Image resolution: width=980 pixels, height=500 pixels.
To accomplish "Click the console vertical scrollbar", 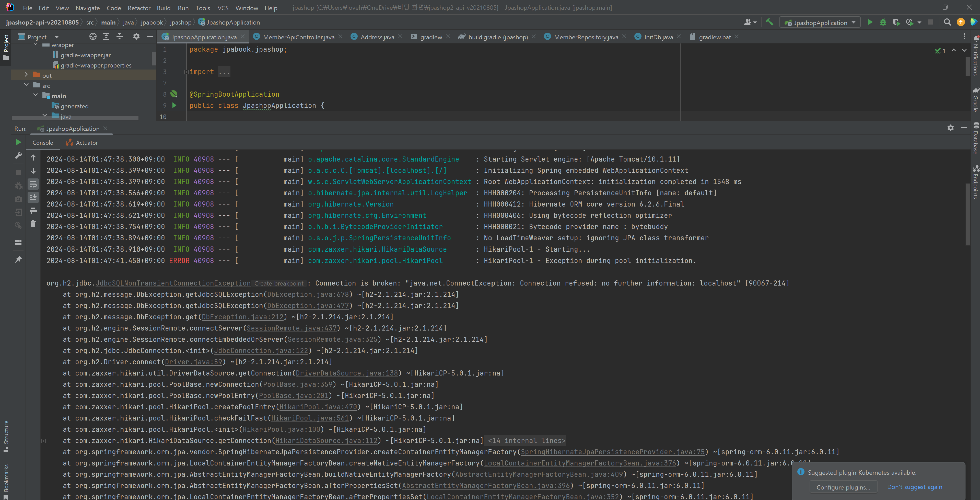I will 967,214.
